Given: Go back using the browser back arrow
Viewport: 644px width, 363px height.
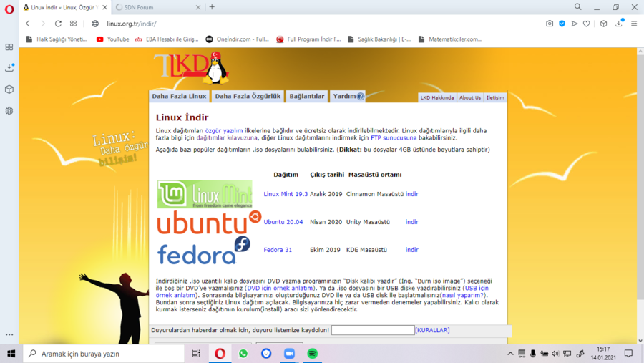Looking at the screenshot, I should 28,24.
